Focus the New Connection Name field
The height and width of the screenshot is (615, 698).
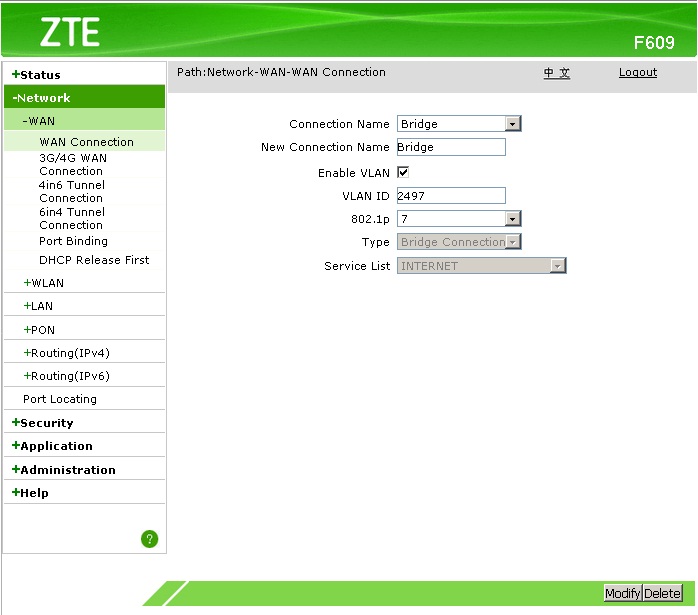pos(451,147)
